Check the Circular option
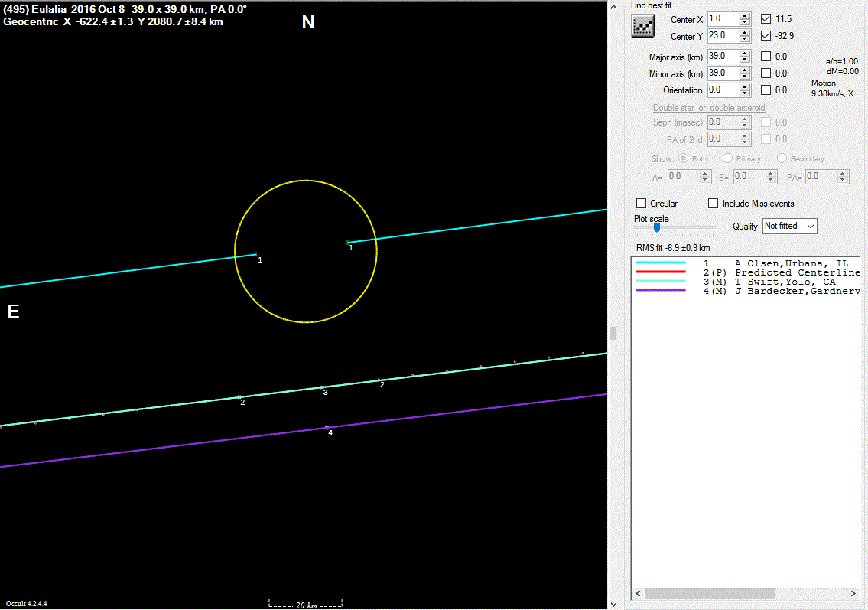This screenshot has height=610, width=868. tap(641, 204)
